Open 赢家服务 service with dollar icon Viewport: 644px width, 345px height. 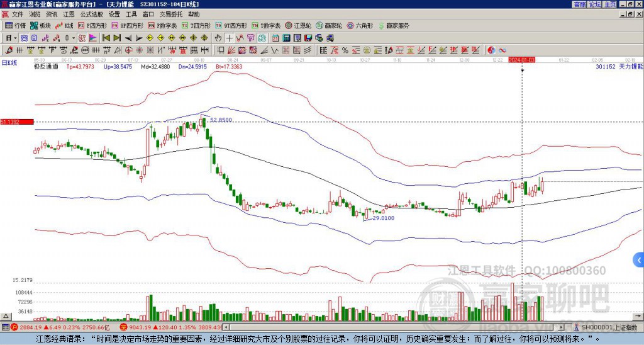[x=394, y=25]
